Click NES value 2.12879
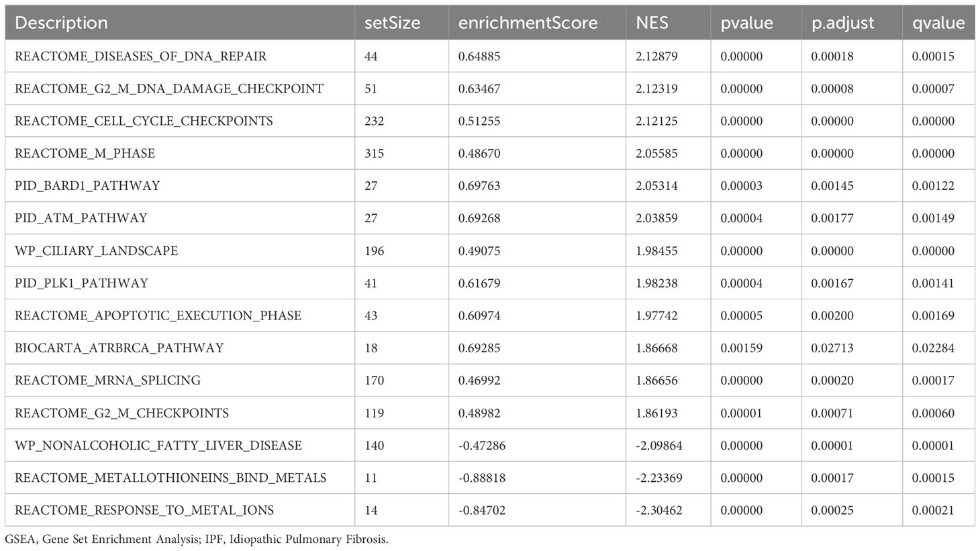Image resolution: width=980 pixels, height=551 pixels. click(656, 56)
